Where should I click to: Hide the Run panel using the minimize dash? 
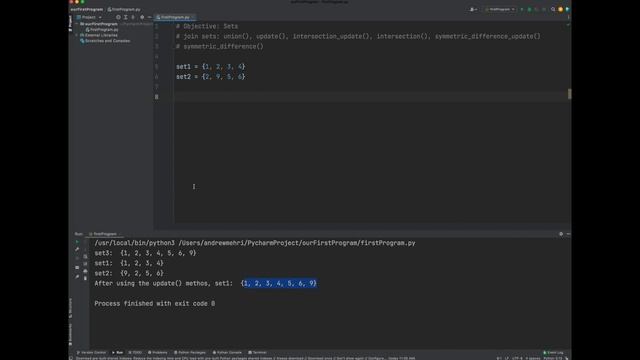tap(568, 234)
